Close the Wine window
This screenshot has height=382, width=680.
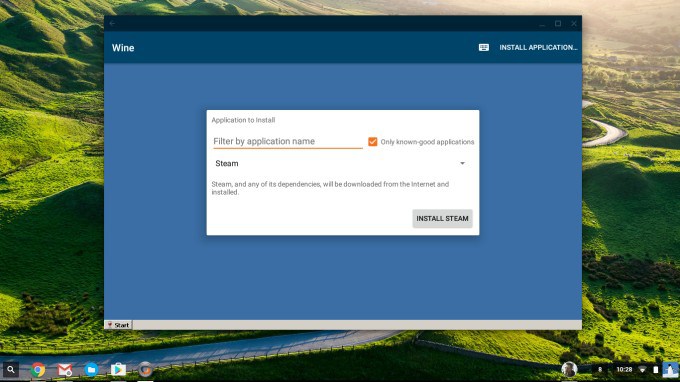pyautogui.click(x=574, y=23)
